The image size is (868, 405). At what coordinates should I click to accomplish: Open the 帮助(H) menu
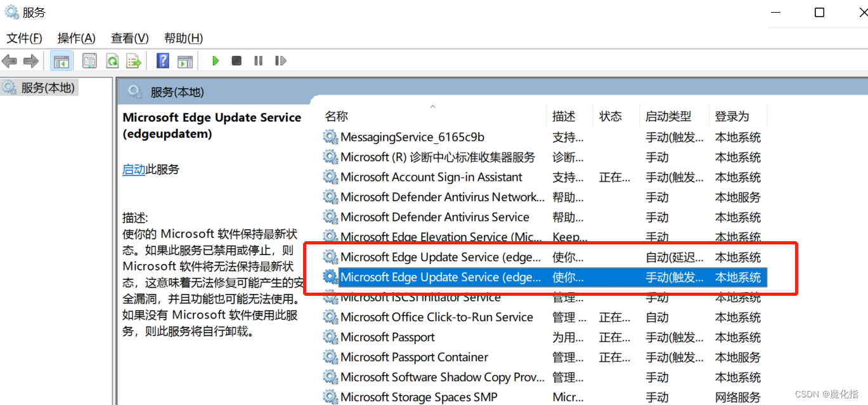183,38
